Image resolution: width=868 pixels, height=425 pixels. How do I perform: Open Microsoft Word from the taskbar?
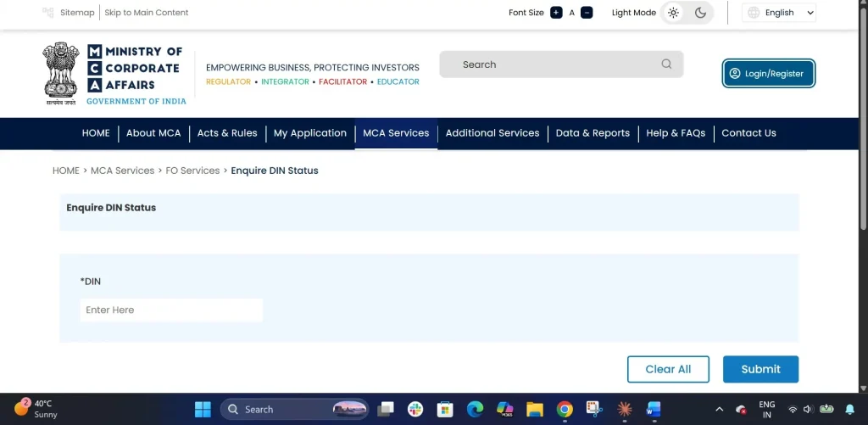(x=654, y=410)
